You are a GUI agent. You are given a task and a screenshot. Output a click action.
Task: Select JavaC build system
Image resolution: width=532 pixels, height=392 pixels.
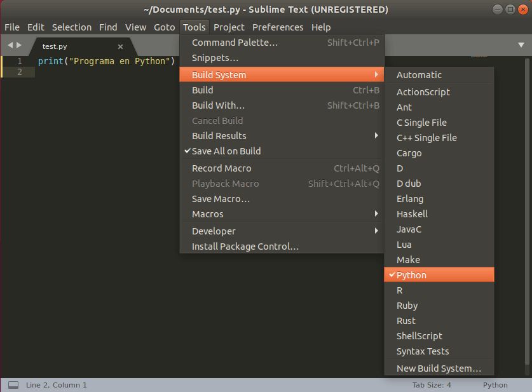tap(439, 229)
